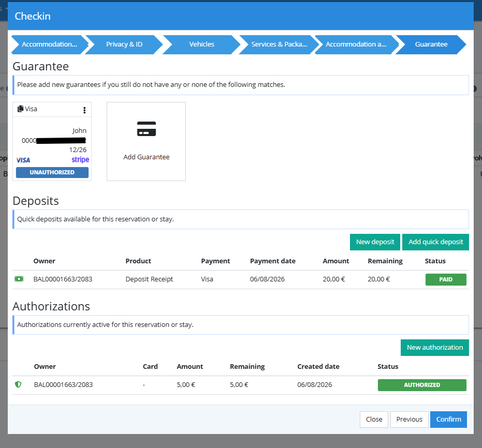Viewport: 482px width, 448px height.
Task: Click the credit card icon above Add Guarantee
Action: point(147,129)
